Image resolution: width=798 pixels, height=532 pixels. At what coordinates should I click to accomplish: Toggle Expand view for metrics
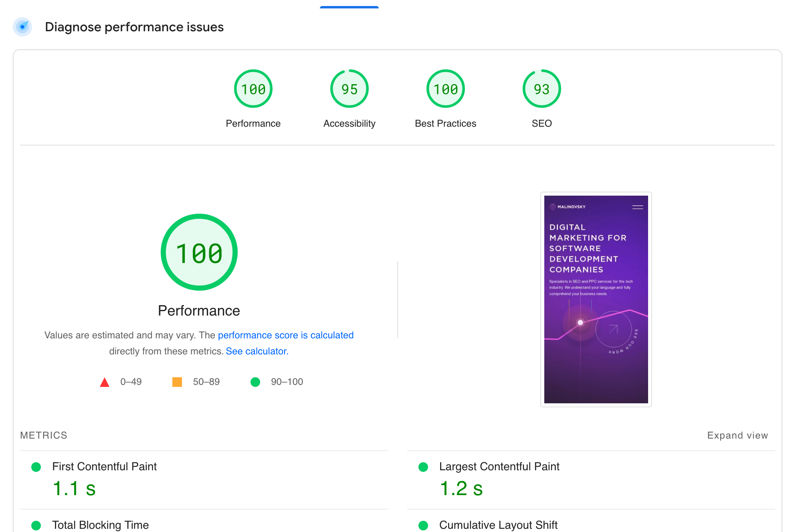tap(737, 435)
